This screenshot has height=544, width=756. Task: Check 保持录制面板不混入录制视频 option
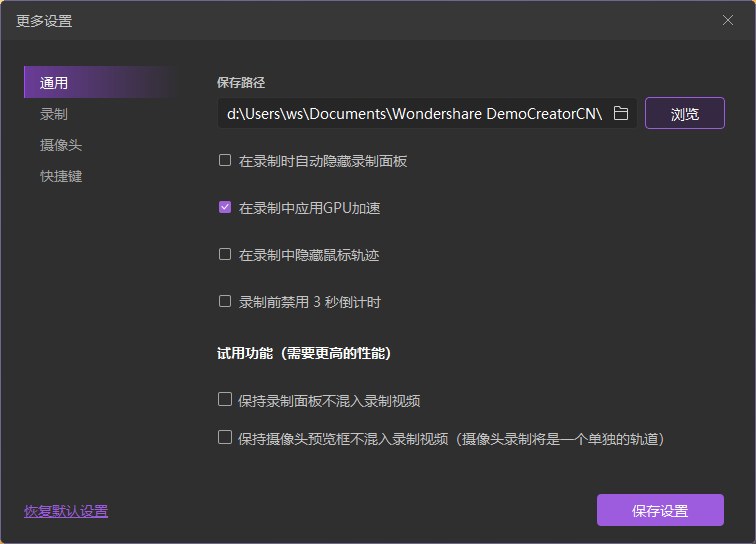point(225,400)
